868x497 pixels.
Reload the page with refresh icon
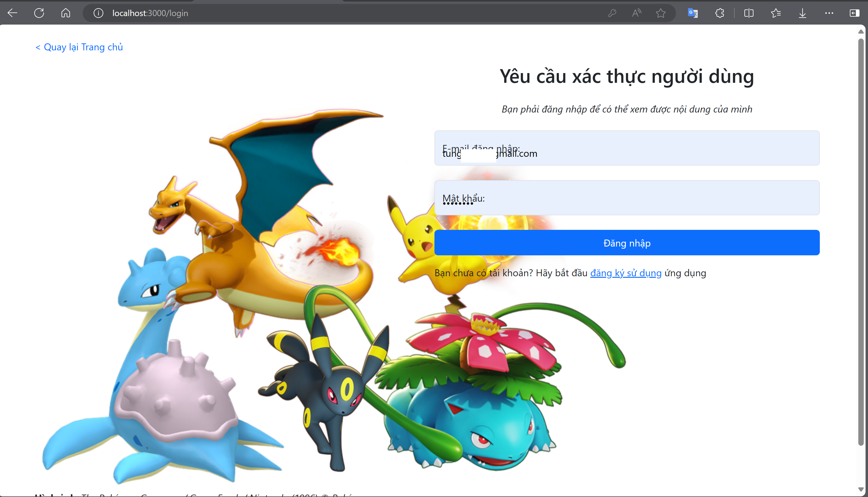(x=39, y=13)
